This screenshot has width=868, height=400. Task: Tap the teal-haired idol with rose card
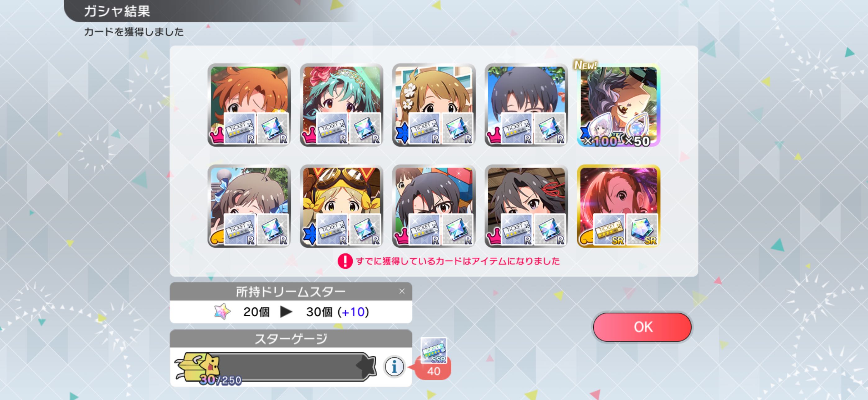coord(341,105)
